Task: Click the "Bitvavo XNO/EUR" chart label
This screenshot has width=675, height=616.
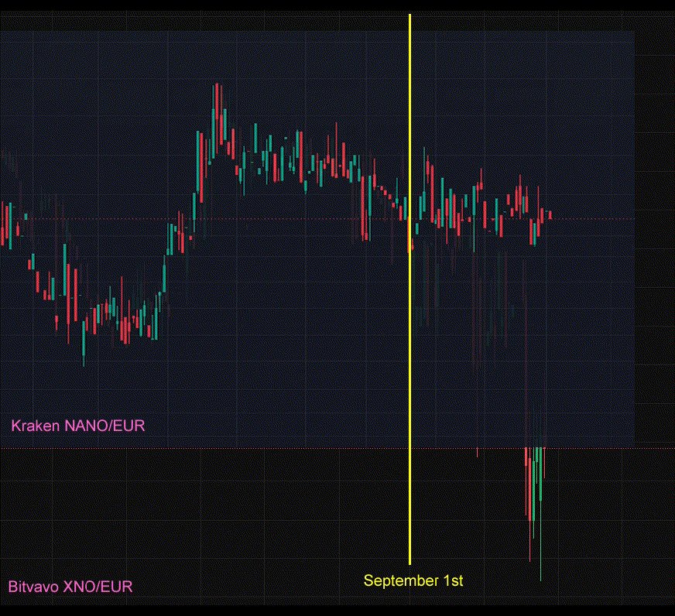Action: (70, 587)
